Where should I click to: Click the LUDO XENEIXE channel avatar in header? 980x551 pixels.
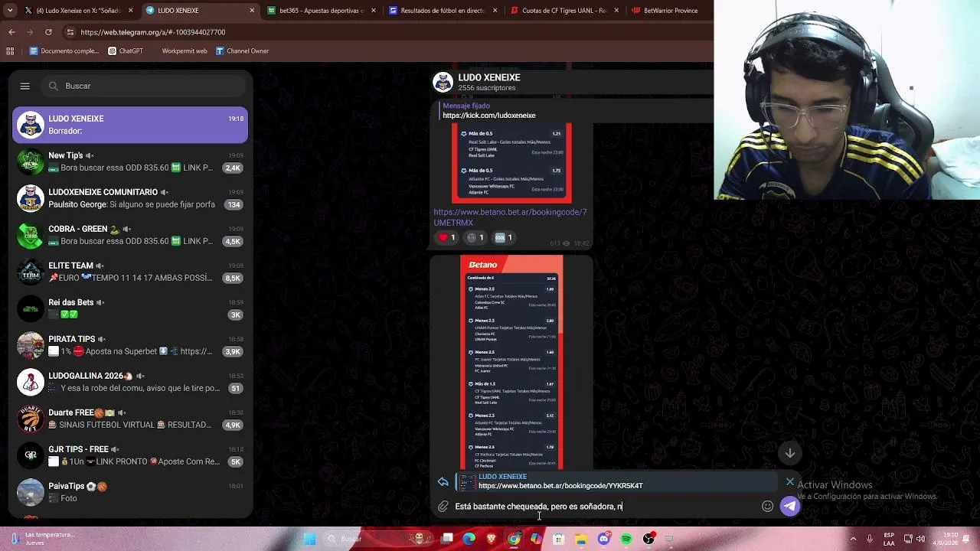pos(443,82)
